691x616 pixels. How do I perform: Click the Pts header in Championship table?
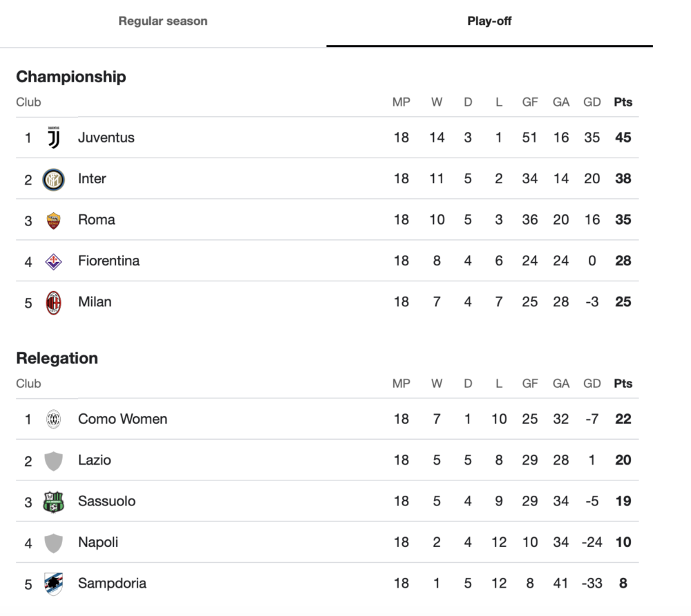pos(623,102)
